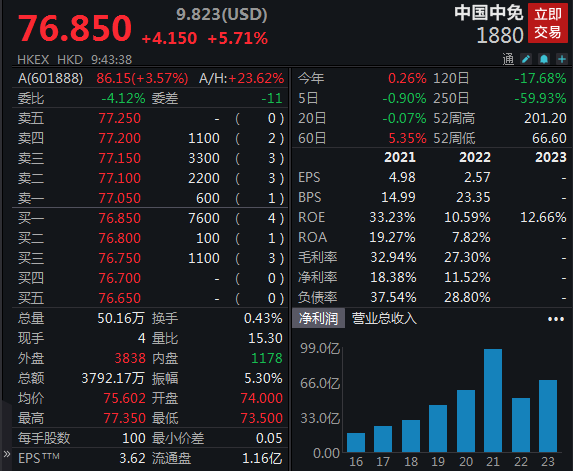Click the 2021 负债率 value 37.54%

pos(393,297)
